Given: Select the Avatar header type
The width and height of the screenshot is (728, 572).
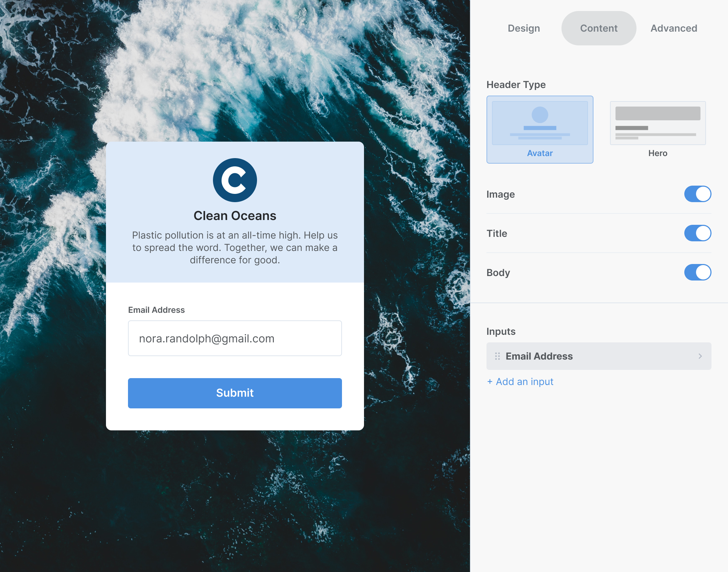Looking at the screenshot, I should (x=539, y=130).
